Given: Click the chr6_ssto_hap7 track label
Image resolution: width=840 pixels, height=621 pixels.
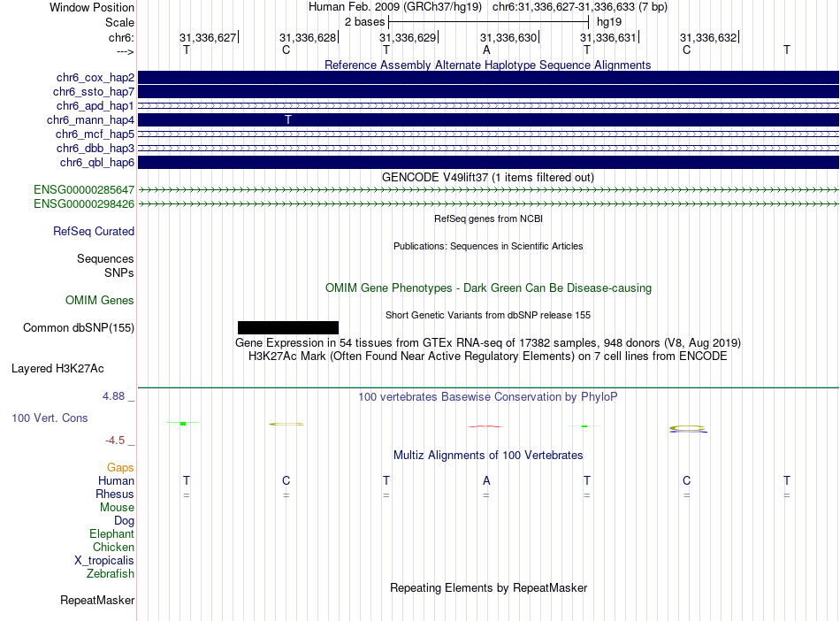Looking at the screenshot, I should pyautogui.click(x=94, y=92).
